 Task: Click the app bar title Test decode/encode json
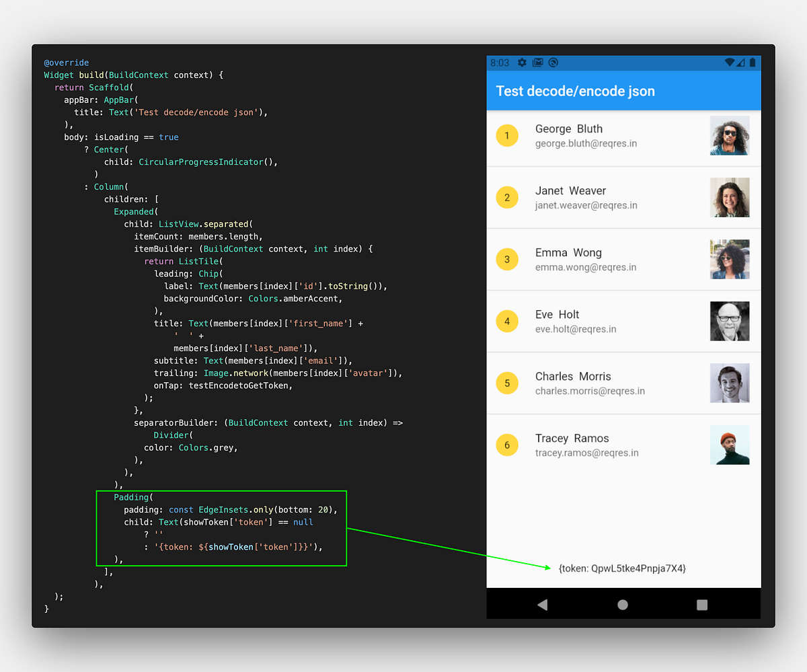[575, 91]
